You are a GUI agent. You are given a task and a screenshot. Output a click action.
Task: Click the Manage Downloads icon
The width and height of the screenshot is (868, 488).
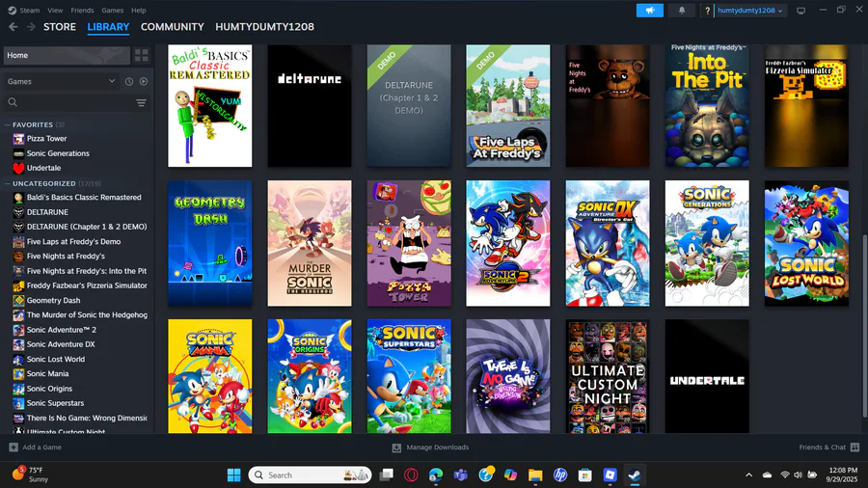[396, 447]
